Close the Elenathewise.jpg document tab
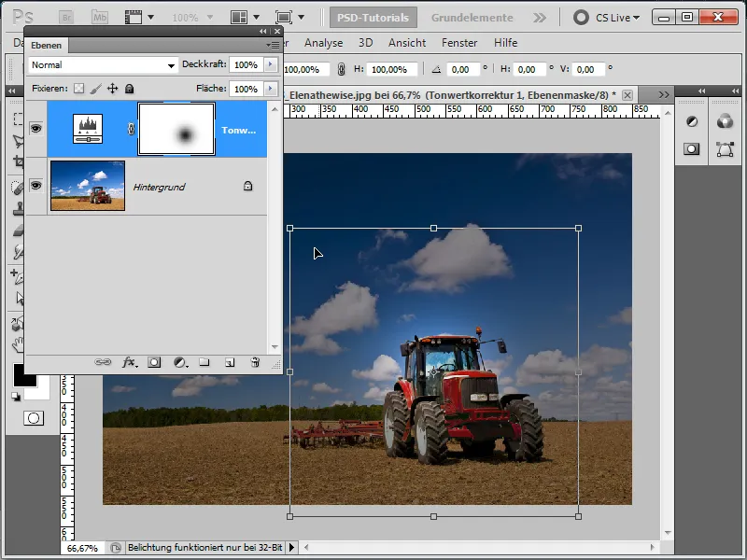This screenshot has height=560, width=747. coord(627,95)
